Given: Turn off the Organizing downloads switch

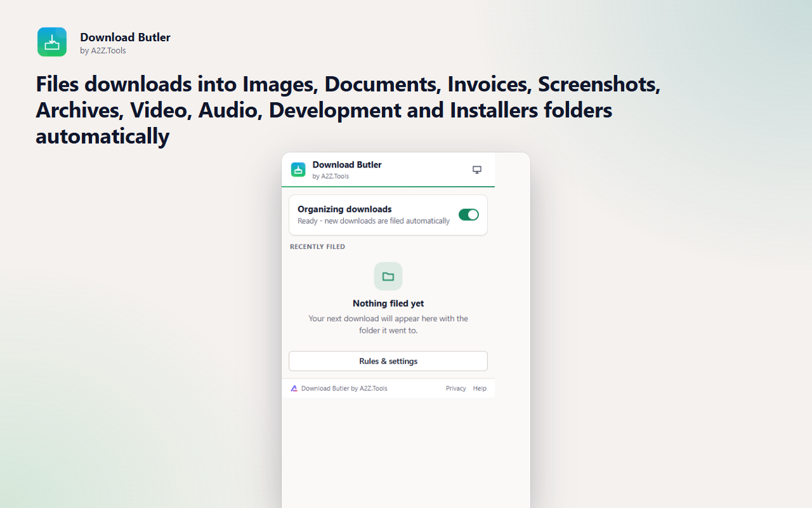Looking at the screenshot, I should click(469, 215).
